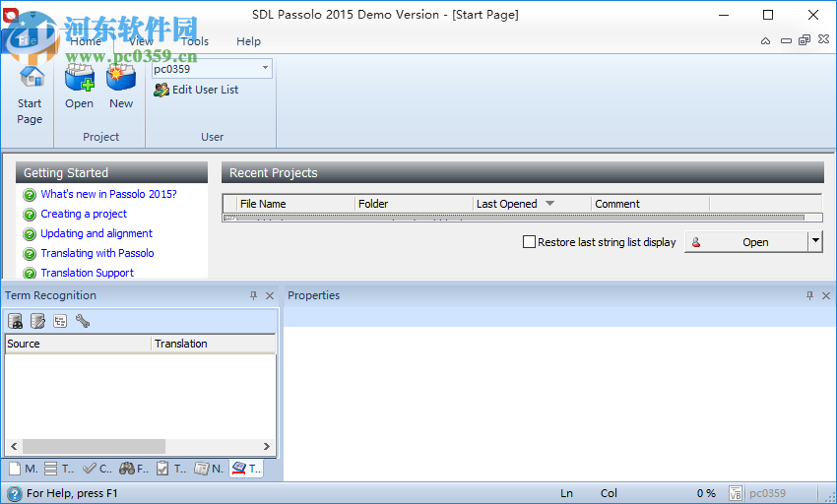Sort by the Last Opened column header
The image size is (837, 504).
click(x=532, y=204)
